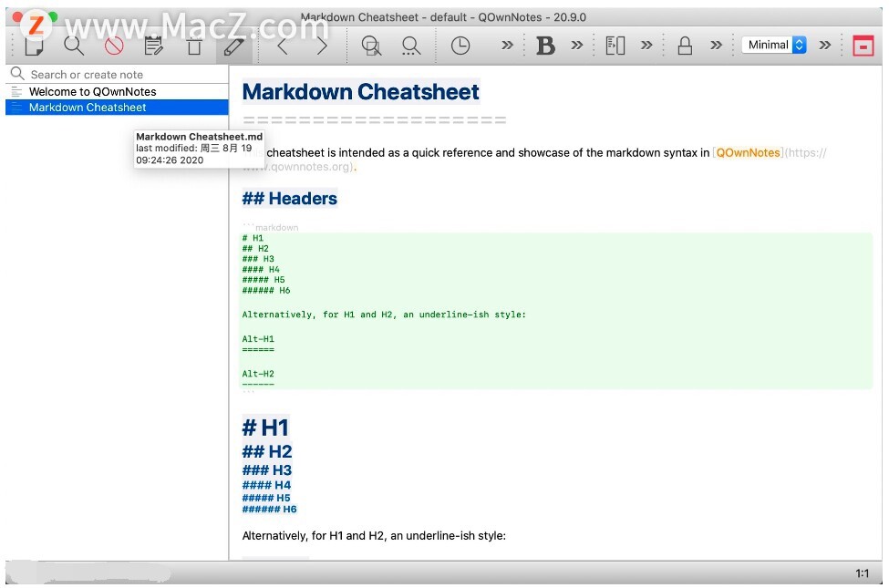Click the padlock icon in the toolbar

pyautogui.click(x=685, y=46)
